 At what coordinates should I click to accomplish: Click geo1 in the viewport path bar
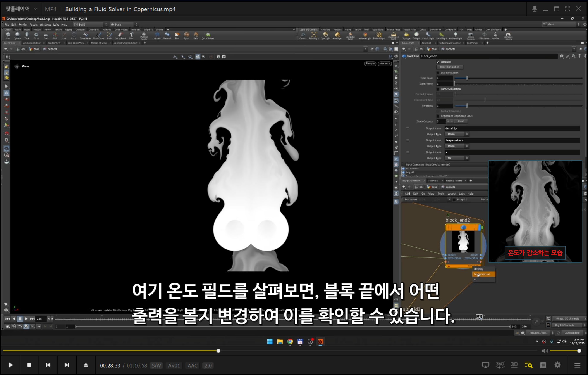pos(34,49)
